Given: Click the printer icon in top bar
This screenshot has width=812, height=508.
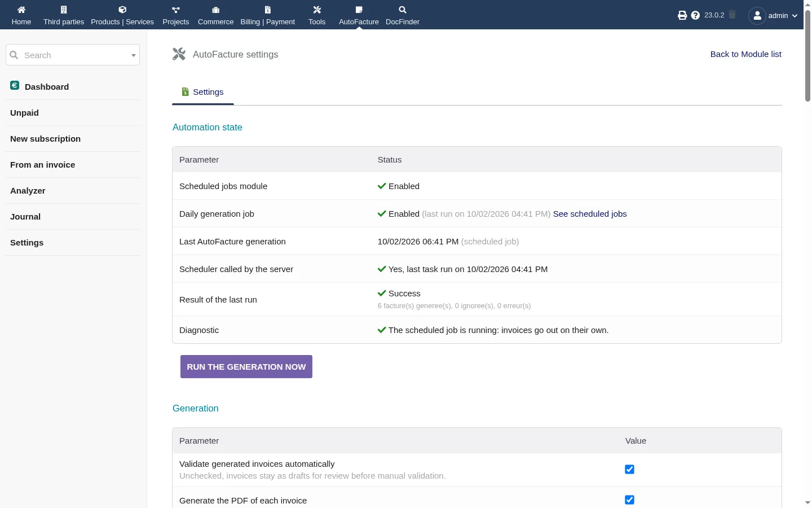Looking at the screenshot, I should (x=682, y=15).
